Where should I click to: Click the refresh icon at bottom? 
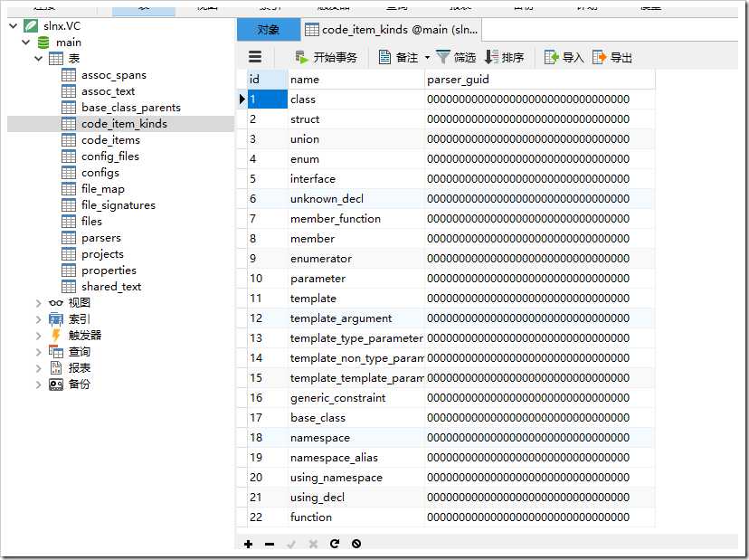coord(335,544)
